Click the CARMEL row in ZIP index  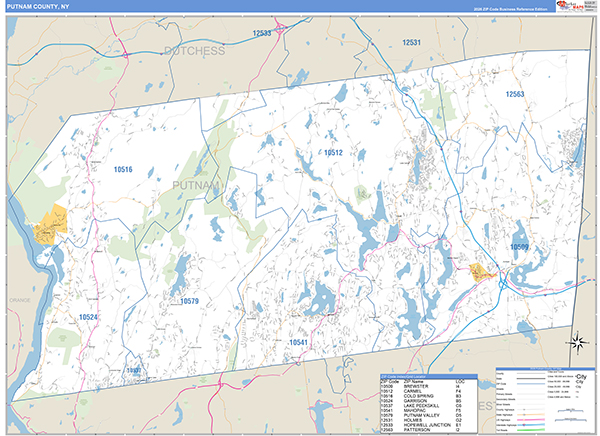pyautogui.click(x=429, y=392)
